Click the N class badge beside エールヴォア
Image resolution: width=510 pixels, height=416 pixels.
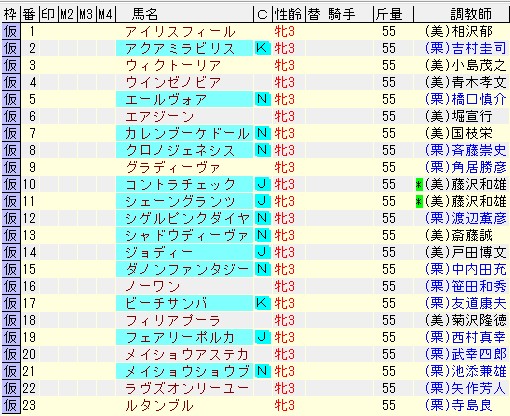(262, 99)
